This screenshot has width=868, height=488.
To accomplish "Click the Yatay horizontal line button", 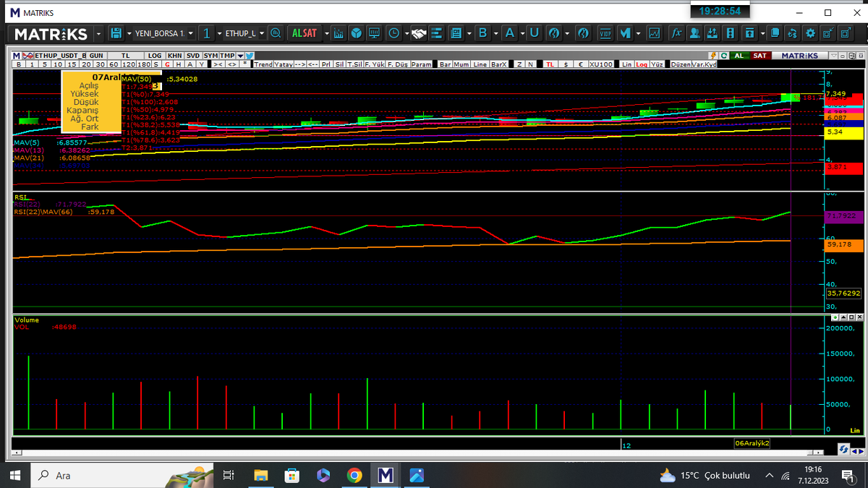I will pos(284,64).
